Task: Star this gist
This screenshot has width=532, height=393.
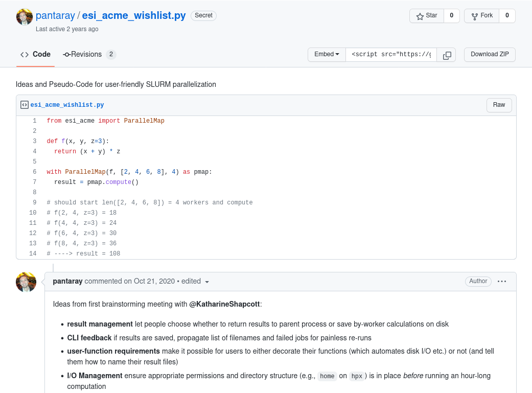Action: 427,16
